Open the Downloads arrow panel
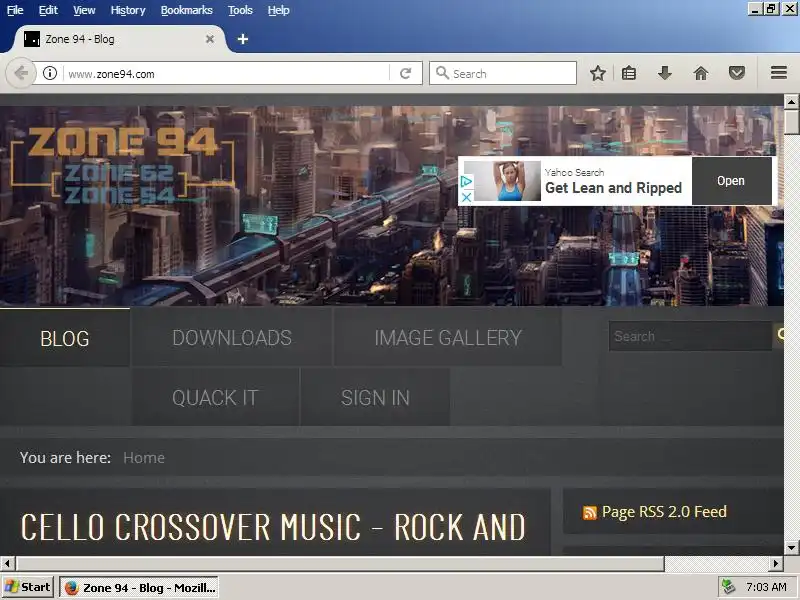The height and width of the screenshot is (600, 800). point(664,73)
